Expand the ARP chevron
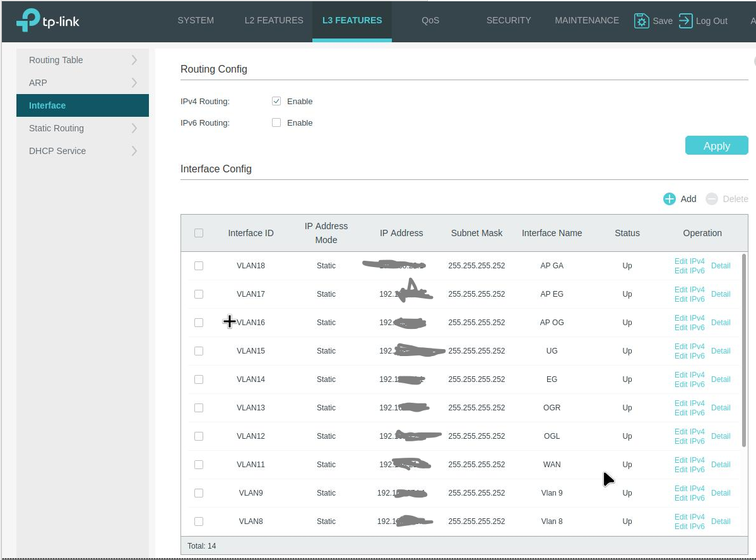756x560 pixels. tap(134, 83)
